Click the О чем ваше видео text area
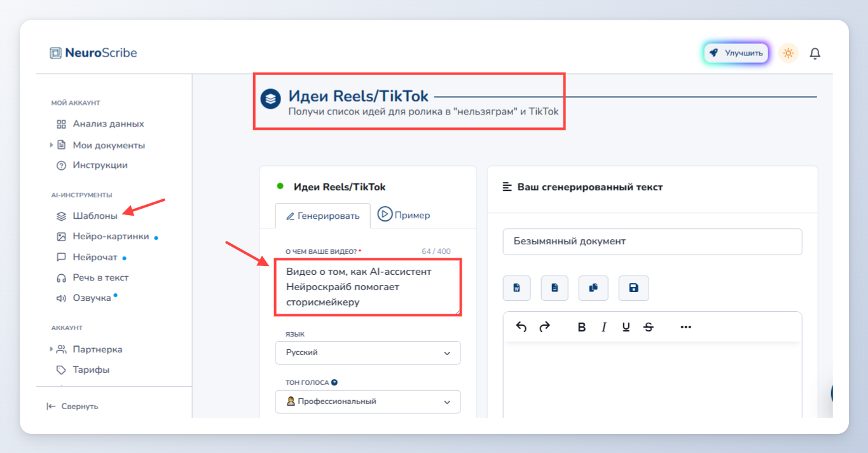Screen dimensions: 868x453 tap(368, 287)
